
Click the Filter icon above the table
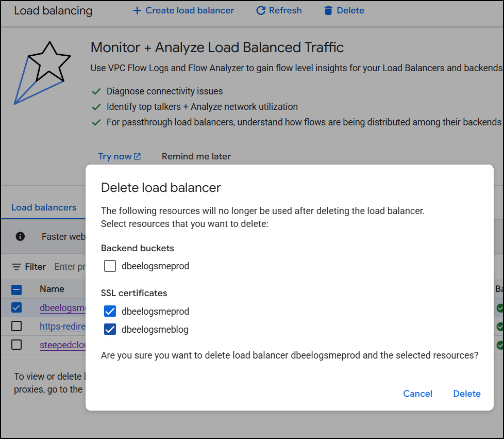click(17, 267)
